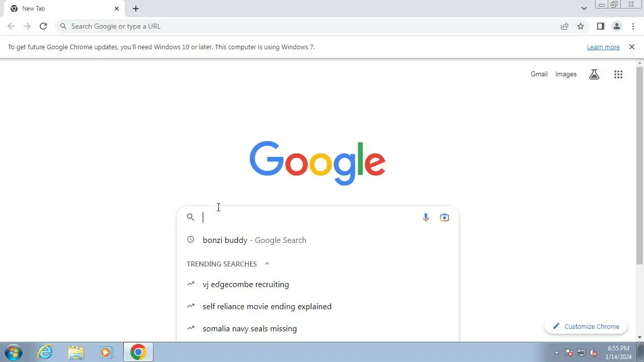Start voice search with microphone icon

(x=426, y=217)
